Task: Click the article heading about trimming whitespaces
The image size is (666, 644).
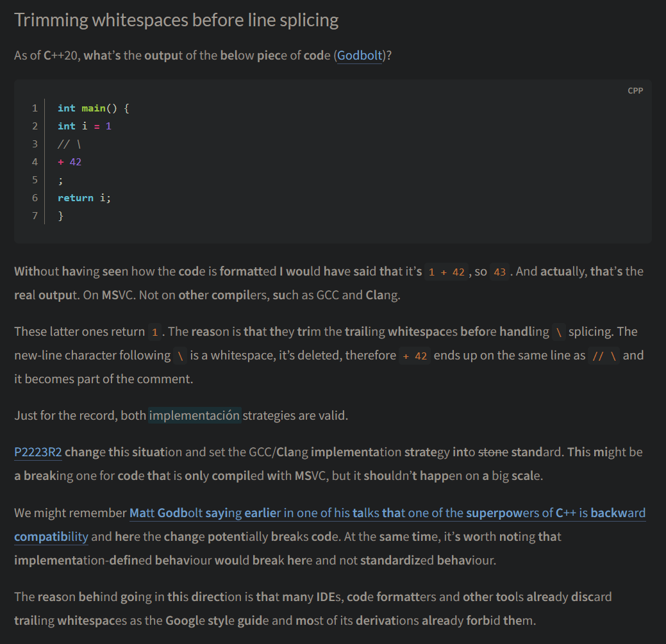Action: 176,20
